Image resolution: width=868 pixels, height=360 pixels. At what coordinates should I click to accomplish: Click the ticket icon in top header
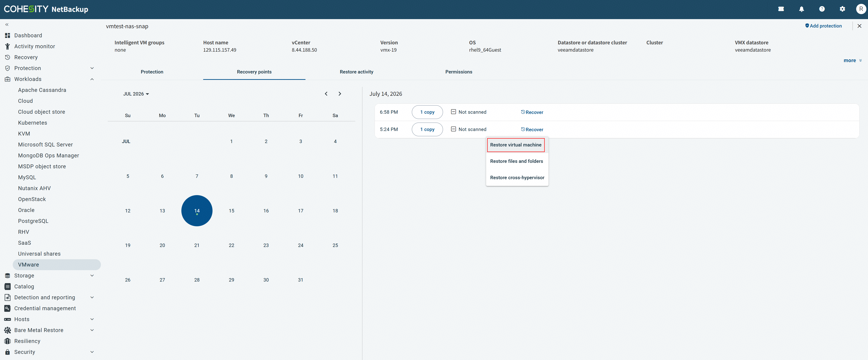781,9
